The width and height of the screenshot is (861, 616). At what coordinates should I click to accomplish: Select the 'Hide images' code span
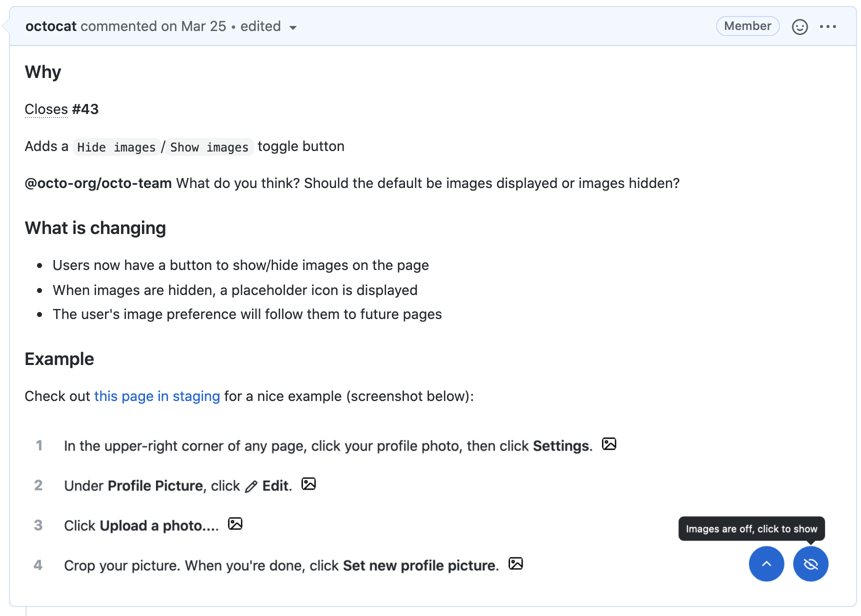[x=116, y=147]
